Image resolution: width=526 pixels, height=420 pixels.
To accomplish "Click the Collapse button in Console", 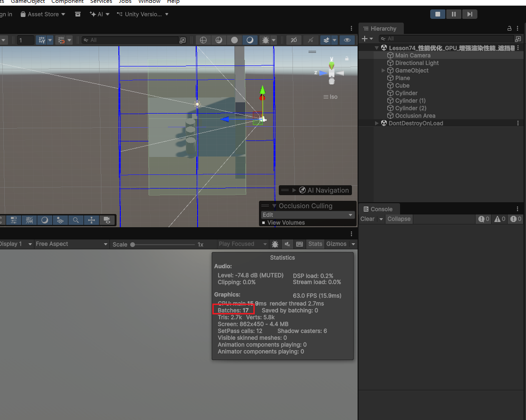I will pyautogui.click(x=399, y=219).
